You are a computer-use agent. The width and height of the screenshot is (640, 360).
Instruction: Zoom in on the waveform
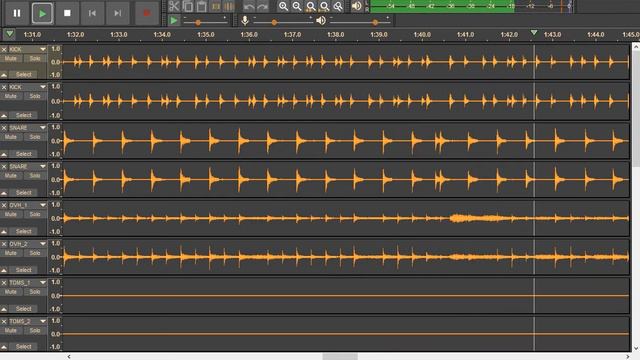(283, 6)
